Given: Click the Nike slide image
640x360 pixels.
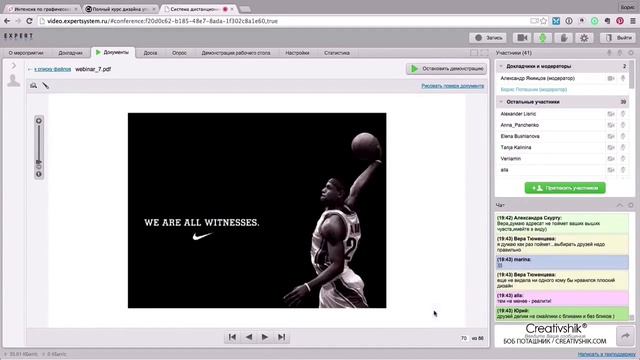Looking at the screenshot, I should click(257, 211).
